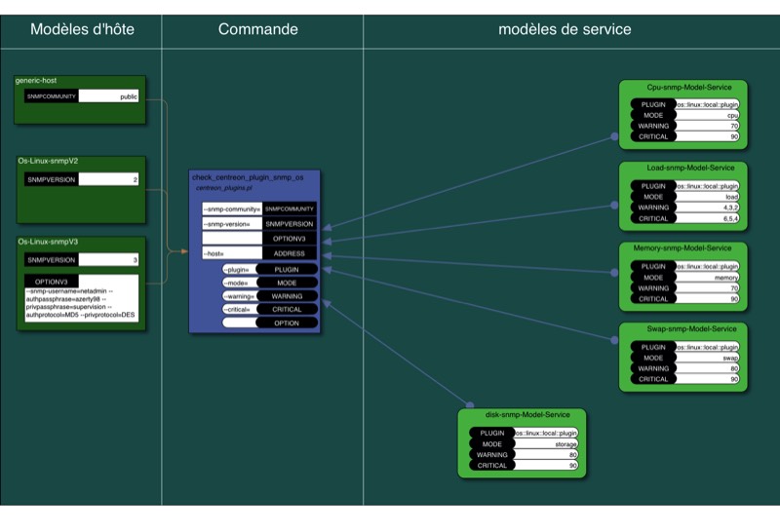Select the Commande column header

[x=258, y=29]
